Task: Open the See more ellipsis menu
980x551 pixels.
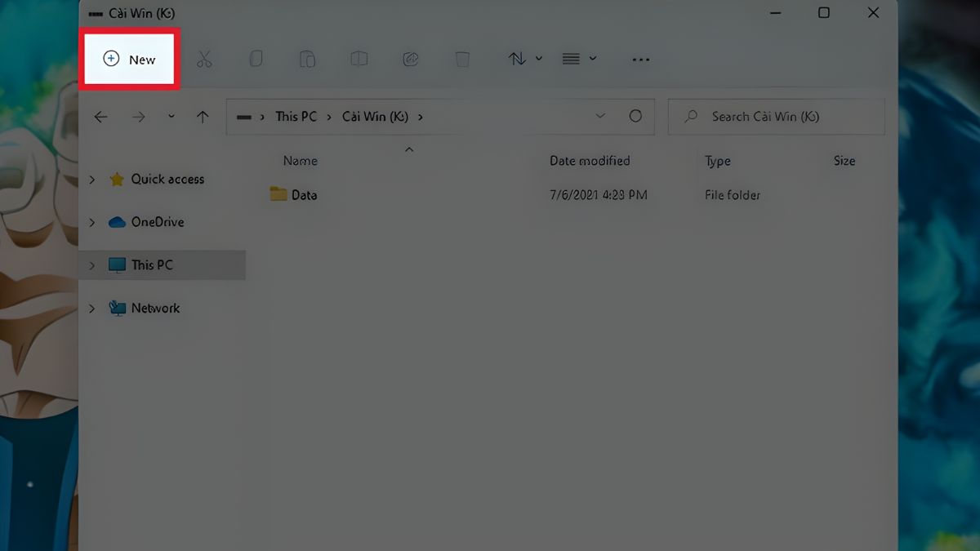Action: point(640,60)
